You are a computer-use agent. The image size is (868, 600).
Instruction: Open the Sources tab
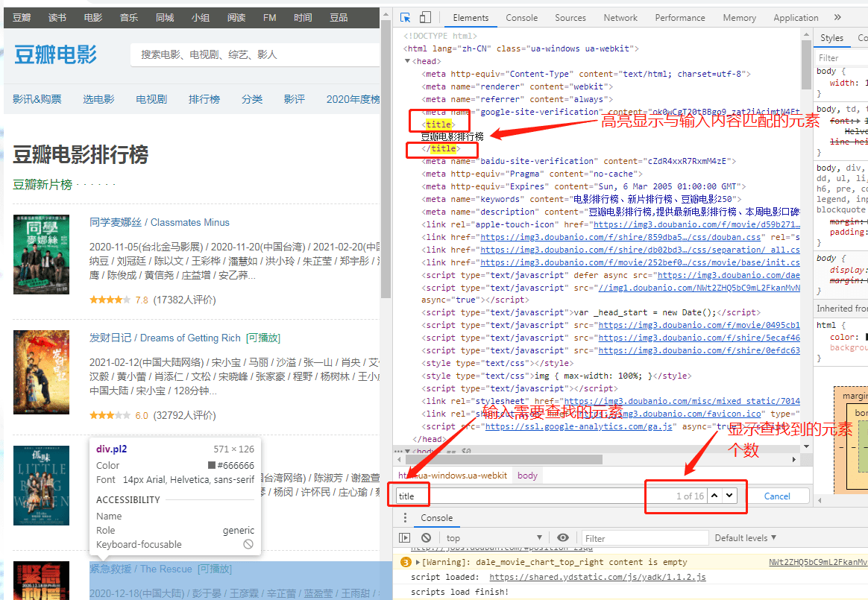pos(570,18)
